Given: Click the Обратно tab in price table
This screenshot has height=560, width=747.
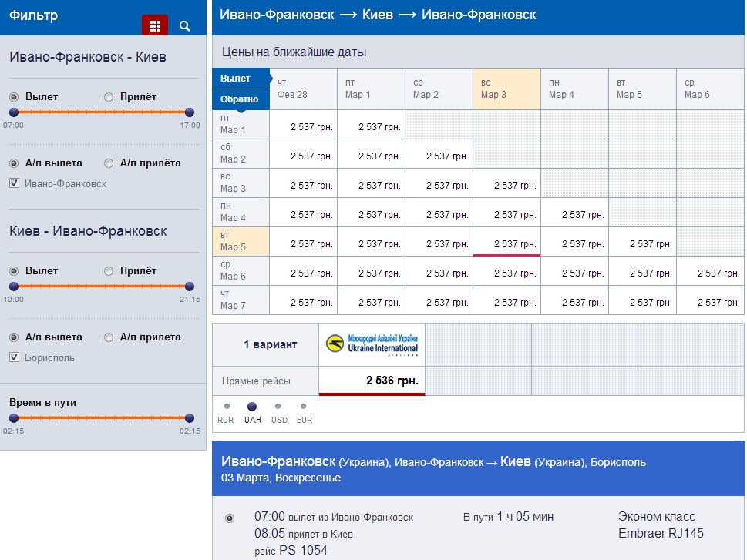Looking at the screenshot, I should click(240, 99).
